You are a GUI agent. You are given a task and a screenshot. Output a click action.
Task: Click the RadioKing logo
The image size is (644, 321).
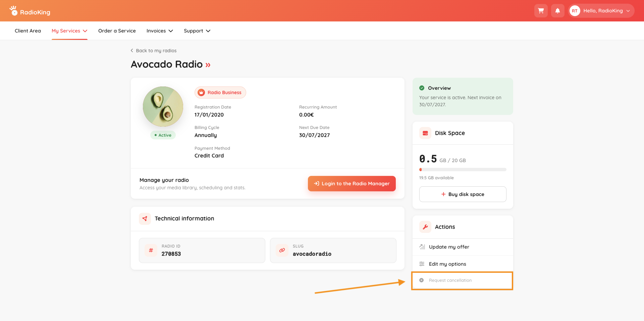click(30, 11)
